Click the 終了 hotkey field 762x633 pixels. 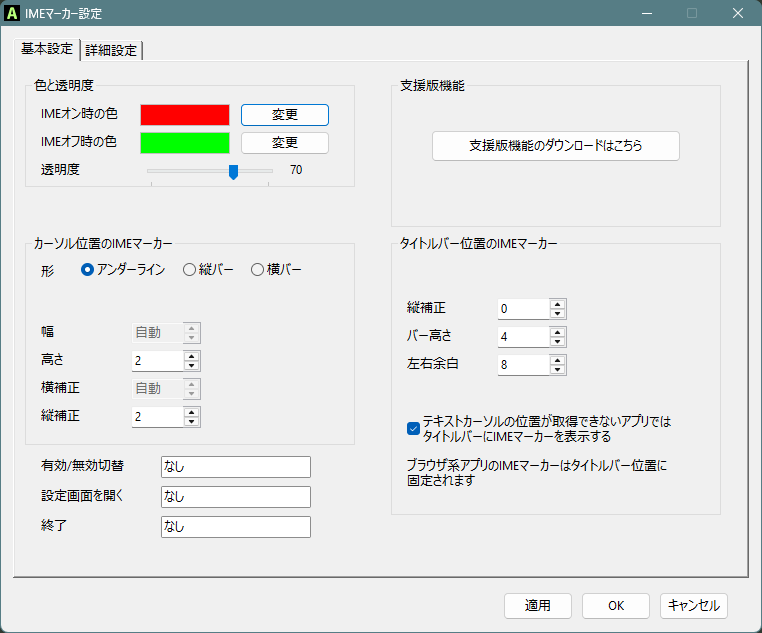[236, 527]
